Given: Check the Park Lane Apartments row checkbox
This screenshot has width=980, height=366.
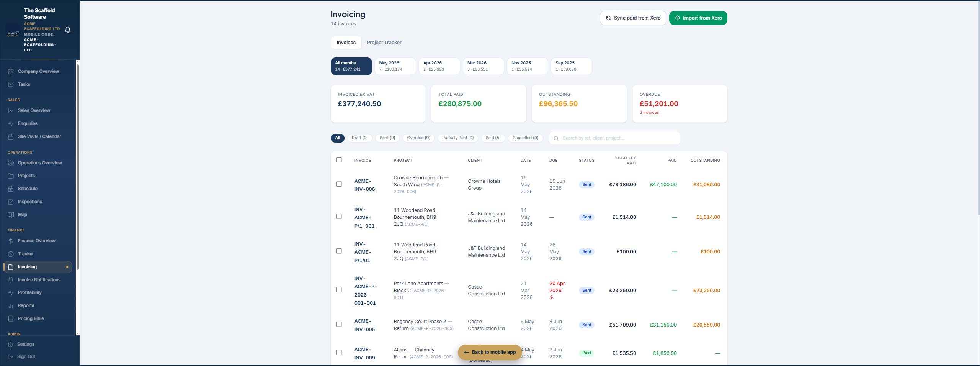Looking at the screenshot, I should tap(339, 290).
